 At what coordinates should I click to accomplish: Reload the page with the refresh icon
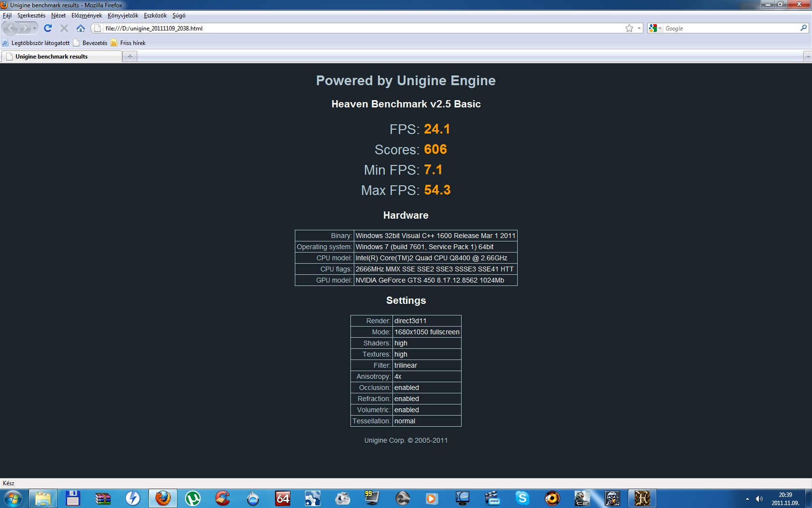click(x=47, y=28)
